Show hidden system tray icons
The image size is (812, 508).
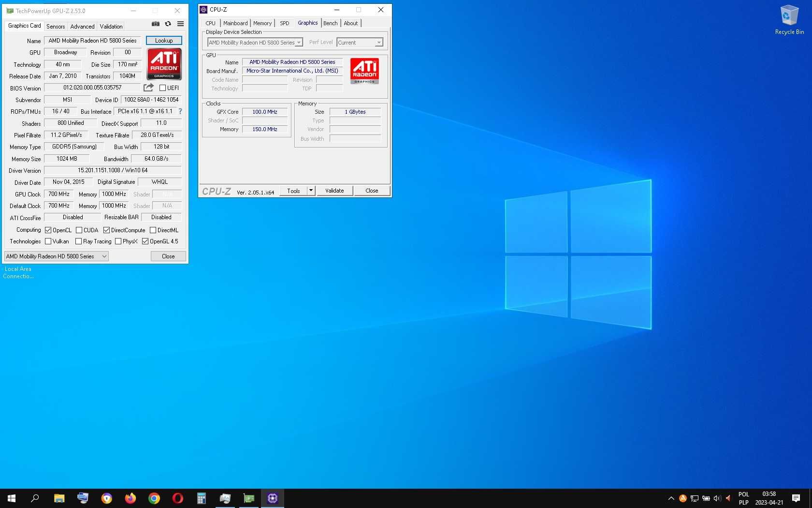click(x=671, y=498)
